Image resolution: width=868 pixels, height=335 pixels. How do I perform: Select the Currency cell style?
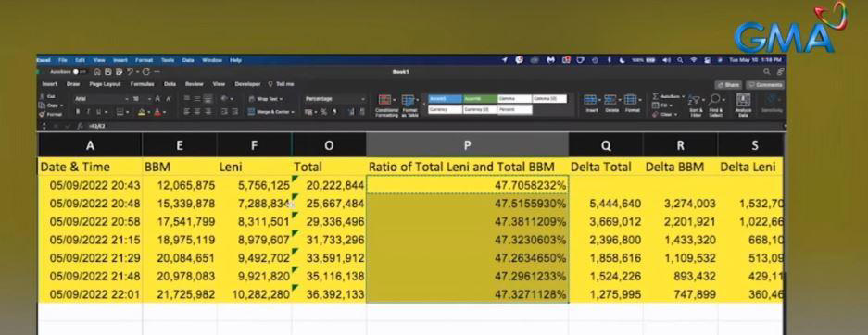[446, 109]
